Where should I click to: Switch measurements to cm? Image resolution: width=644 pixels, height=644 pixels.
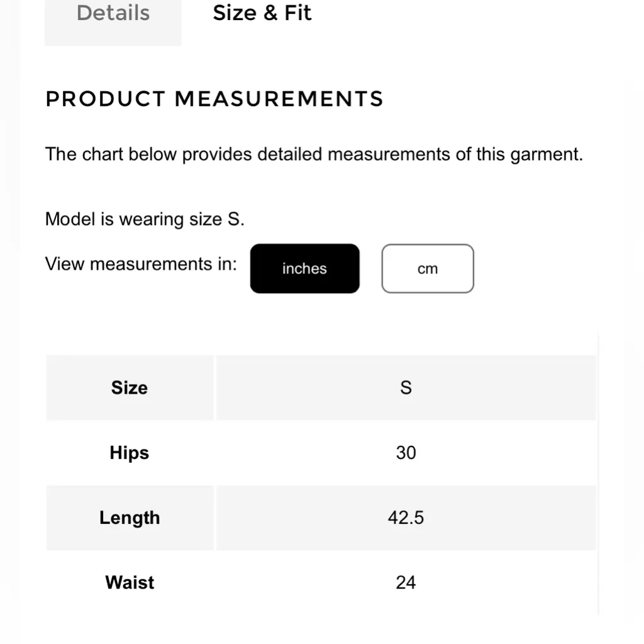tap(427, 269)
